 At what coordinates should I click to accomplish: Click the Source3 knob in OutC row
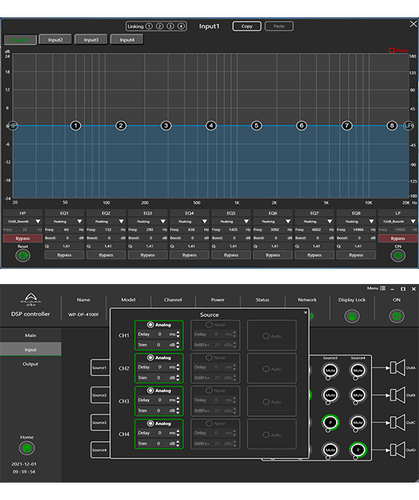[x=330, y=423]
